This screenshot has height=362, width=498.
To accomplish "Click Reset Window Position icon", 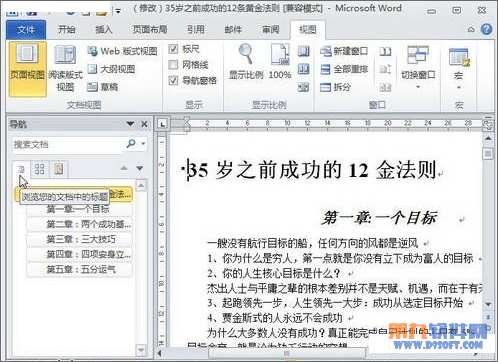I will pyautogui.click(x=385, y=87).
